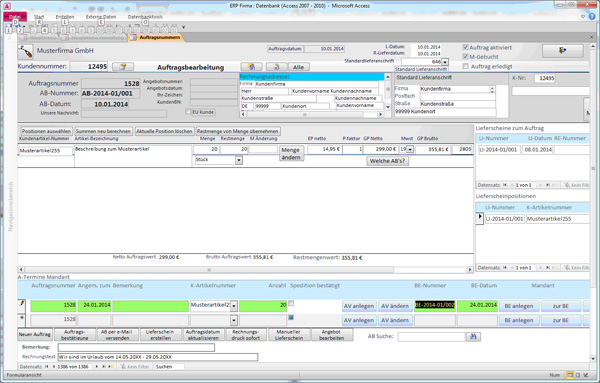Viewport: 600px width, 383px height.
Task: Click the Musterfirma tool logo icon
Action: [25, 51]
